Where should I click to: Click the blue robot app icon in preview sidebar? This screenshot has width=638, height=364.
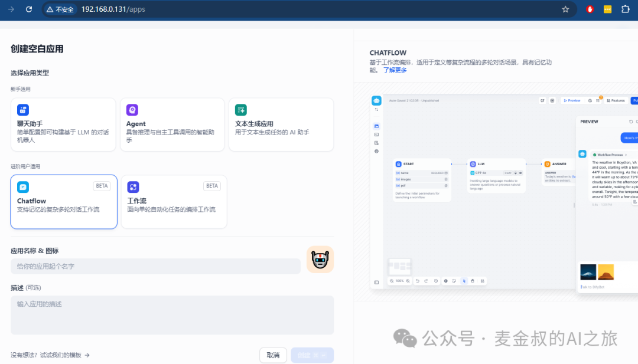click(376, 100)
